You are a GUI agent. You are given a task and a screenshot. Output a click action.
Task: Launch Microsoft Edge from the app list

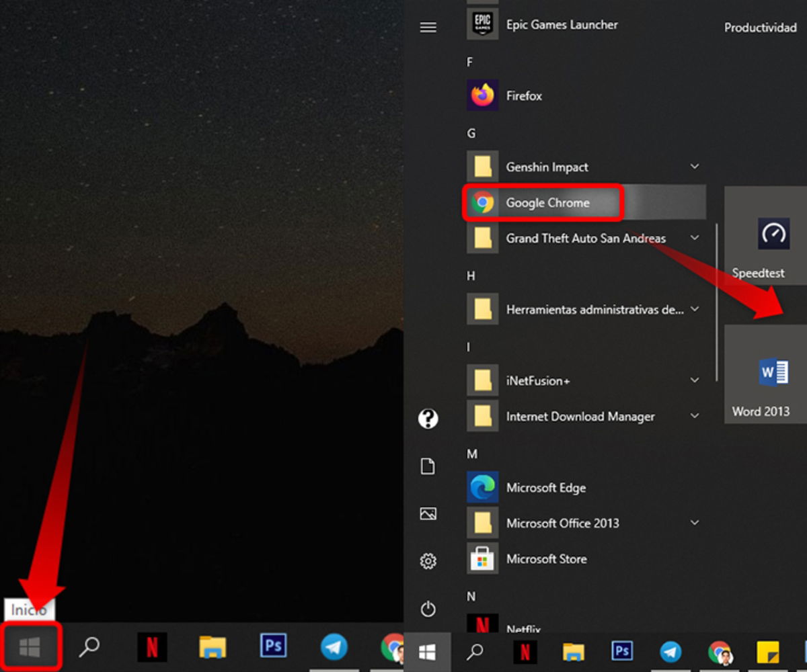coord(585,487)
